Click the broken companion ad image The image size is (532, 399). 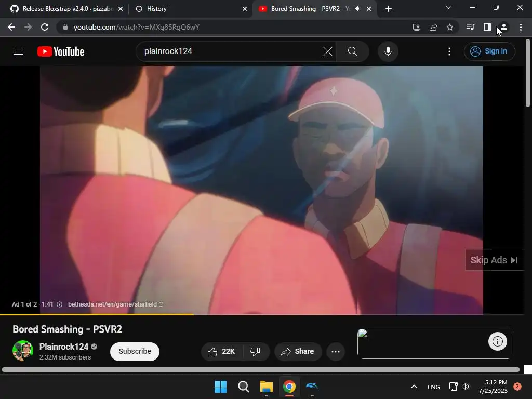tap(363, 333)
